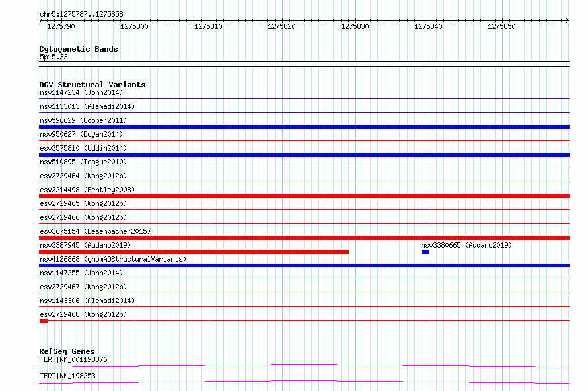Click the blue bar under nsv596629
588x391 pixels.
coord(304,127)
